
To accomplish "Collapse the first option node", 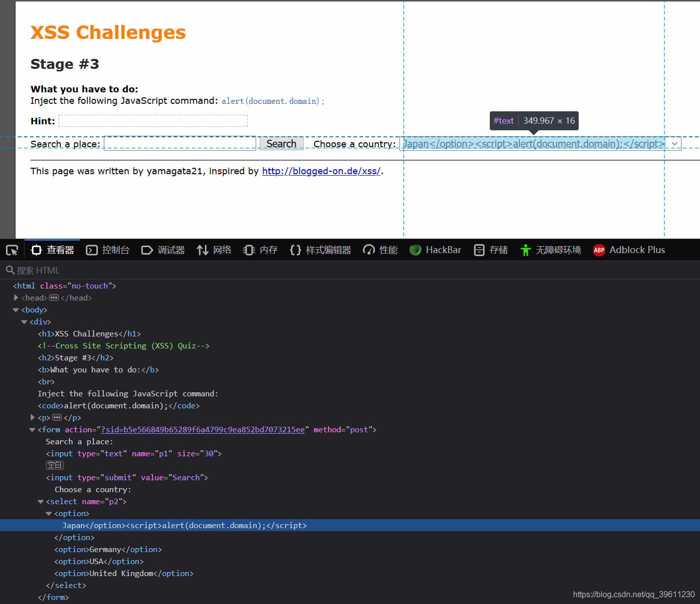I will pyautogui.click(x=49, y=514).
